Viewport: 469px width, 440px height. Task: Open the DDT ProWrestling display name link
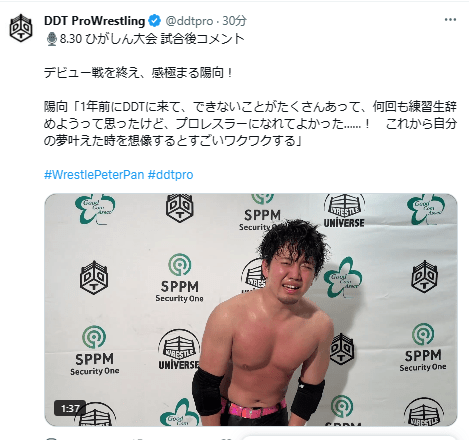tap(94, 21)
